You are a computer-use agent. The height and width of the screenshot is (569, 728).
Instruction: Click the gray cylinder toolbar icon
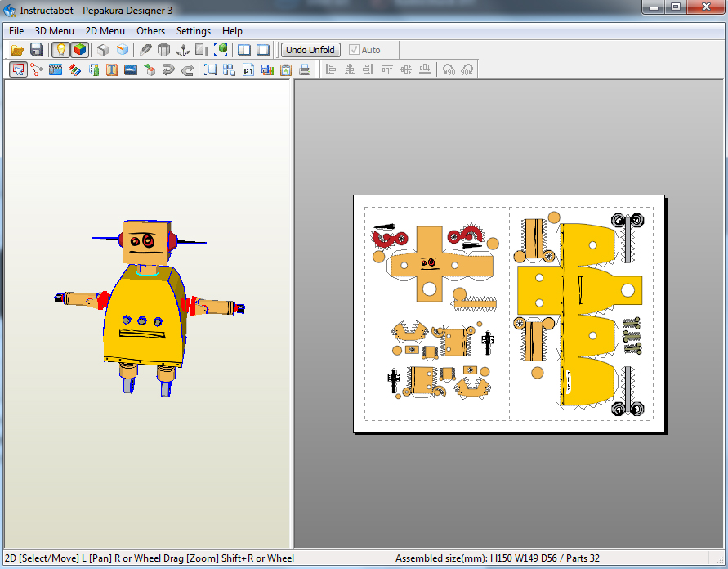coord(164,50)
